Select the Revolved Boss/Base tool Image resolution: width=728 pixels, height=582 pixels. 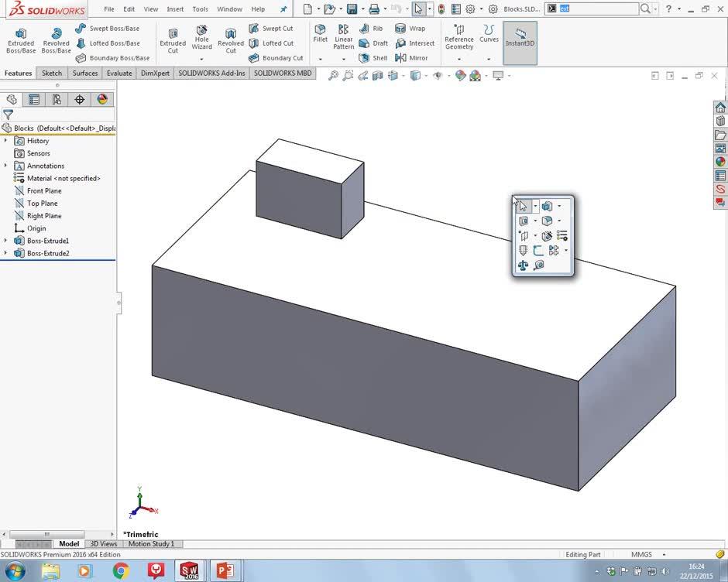point(56,40)
